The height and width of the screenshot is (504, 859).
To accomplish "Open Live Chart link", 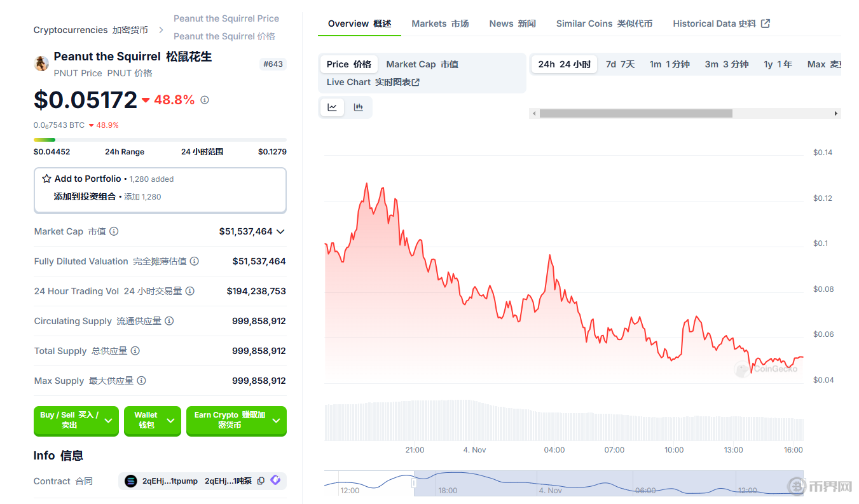I will pyautogui.click(x=373, y=82).
